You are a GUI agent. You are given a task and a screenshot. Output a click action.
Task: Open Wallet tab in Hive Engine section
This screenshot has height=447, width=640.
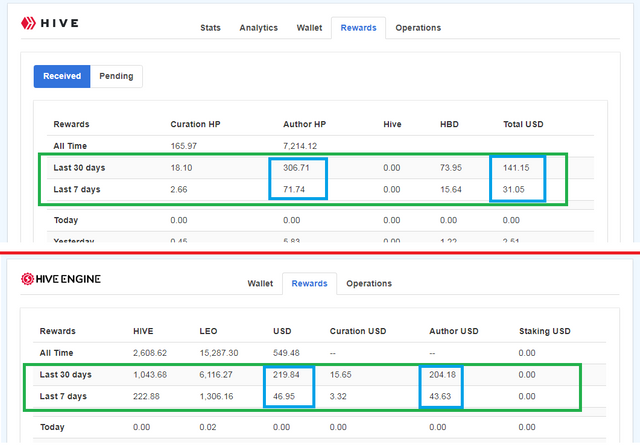click(262, 284)
